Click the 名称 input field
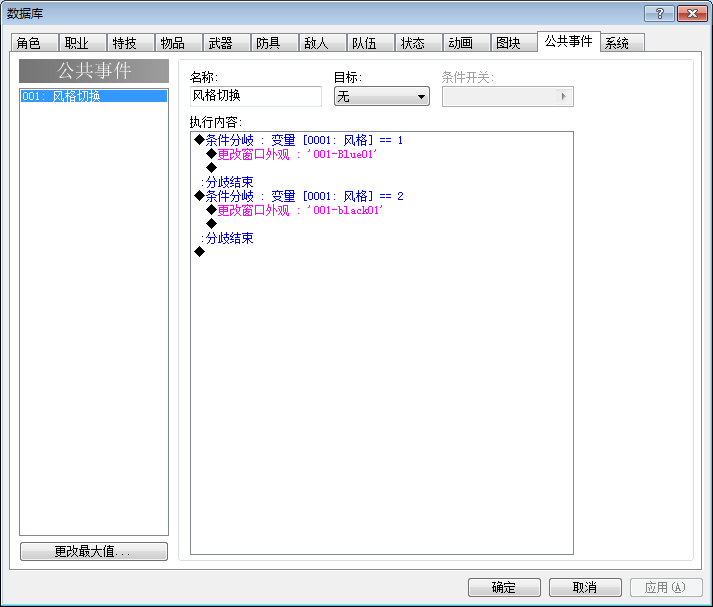 coord(256,96)
